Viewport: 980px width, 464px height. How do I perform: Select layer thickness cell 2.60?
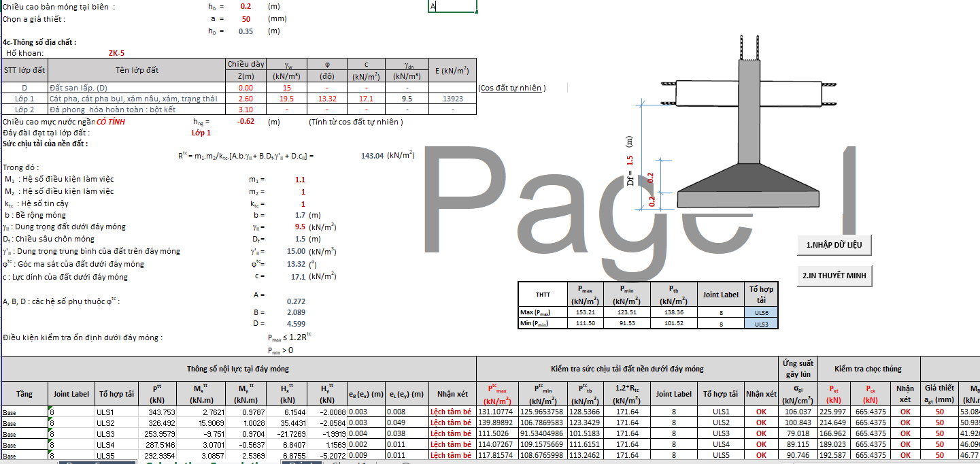[x=246, y=99]
